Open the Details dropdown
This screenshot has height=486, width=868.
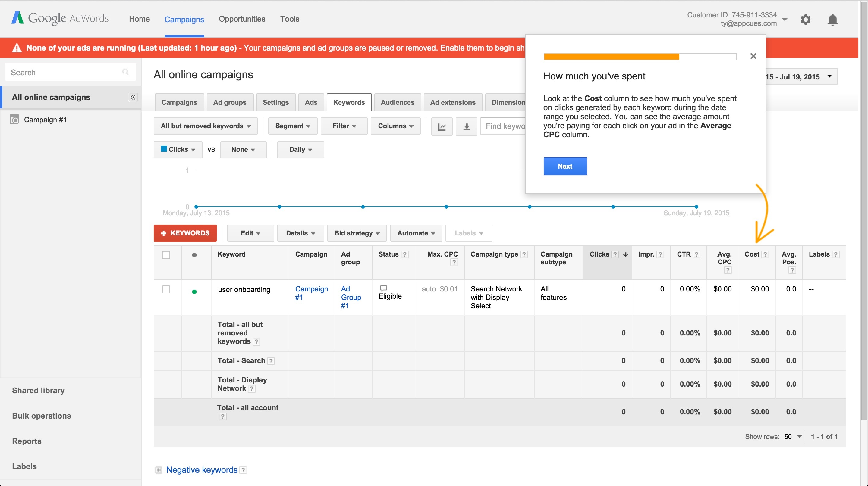coord(300,233)
